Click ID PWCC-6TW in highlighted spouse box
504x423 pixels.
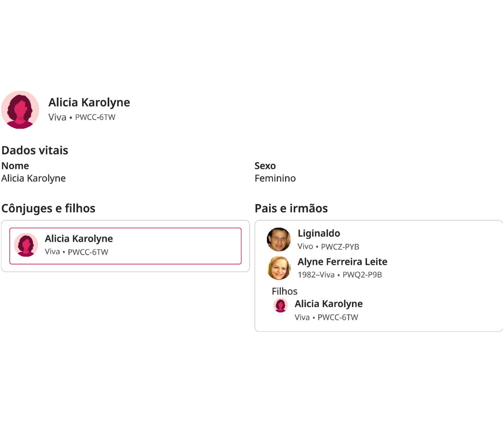click(88, 252)
